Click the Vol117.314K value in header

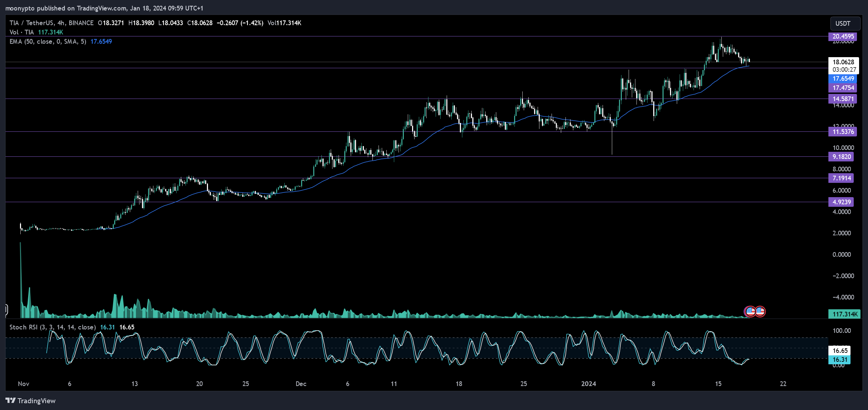(284, 23)
